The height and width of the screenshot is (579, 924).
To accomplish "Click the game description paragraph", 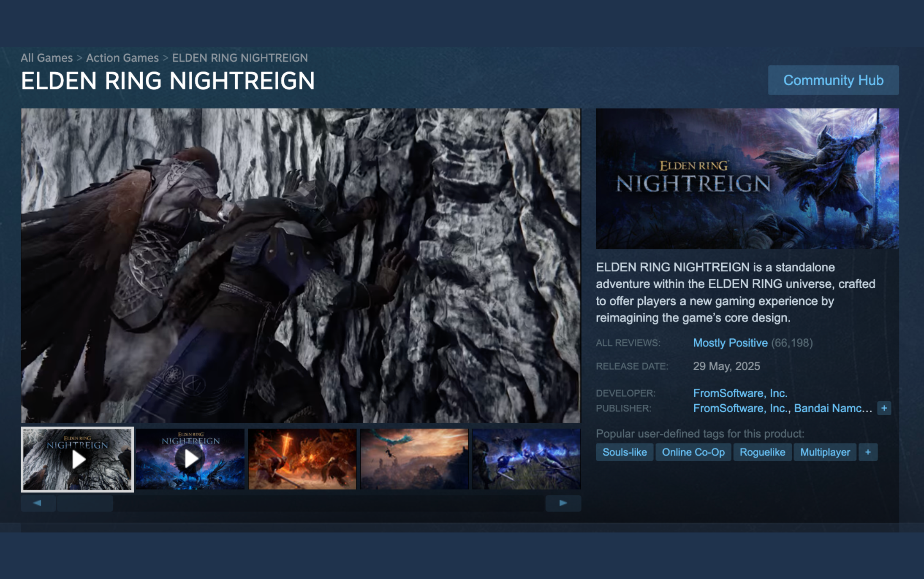I will 735,292.
